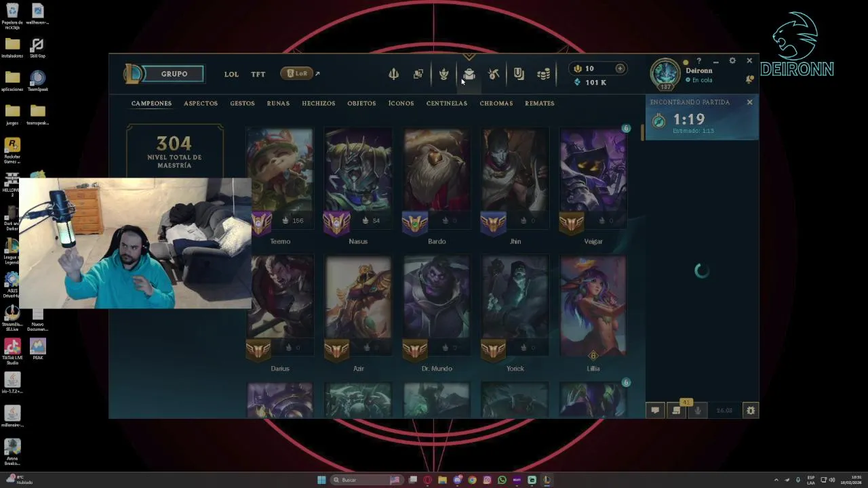
Task: Open Jhin champion card
Action: coord(515,179)
